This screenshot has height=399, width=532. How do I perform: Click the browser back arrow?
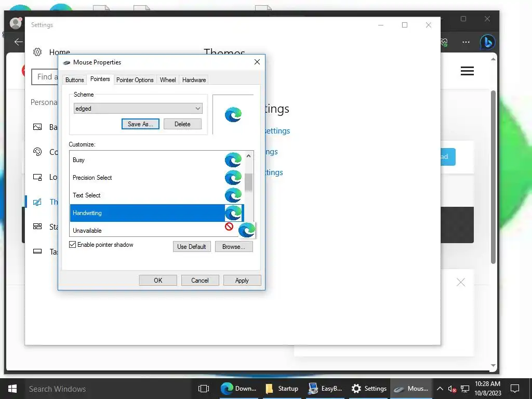(18, 42)
